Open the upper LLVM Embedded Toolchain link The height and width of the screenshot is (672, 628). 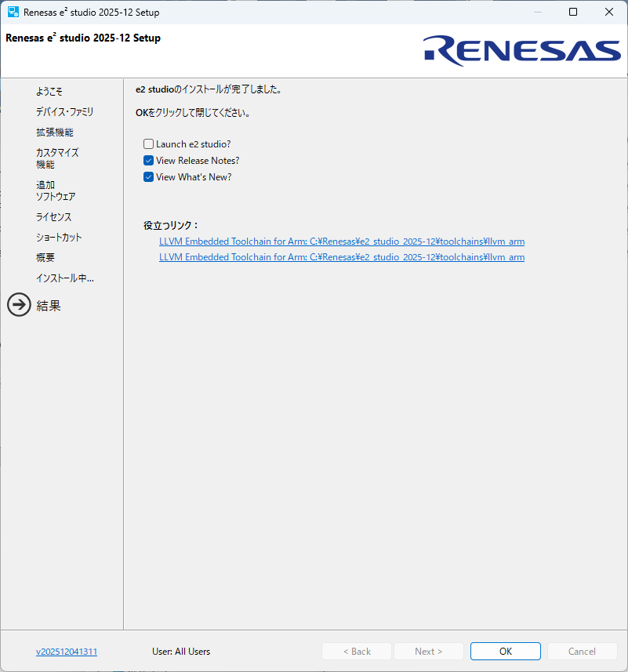(341, 242)
